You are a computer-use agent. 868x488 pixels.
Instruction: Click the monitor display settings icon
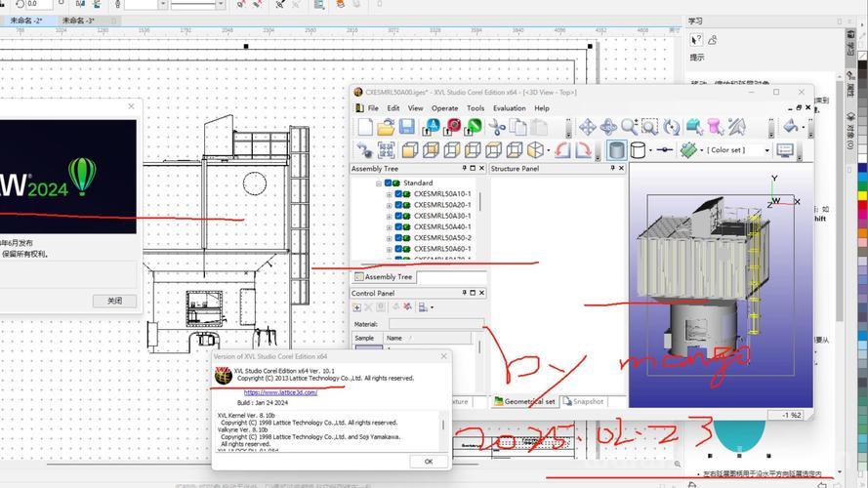(x=785, y=150)
